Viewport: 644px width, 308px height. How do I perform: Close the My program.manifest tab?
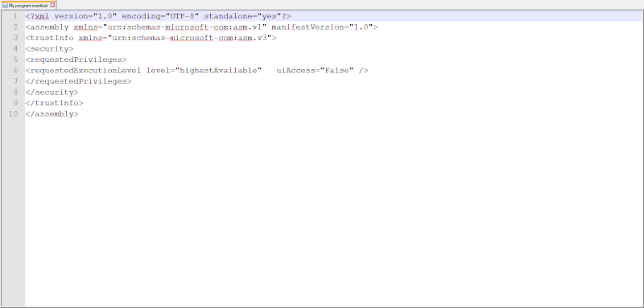[x=52, y=6]
